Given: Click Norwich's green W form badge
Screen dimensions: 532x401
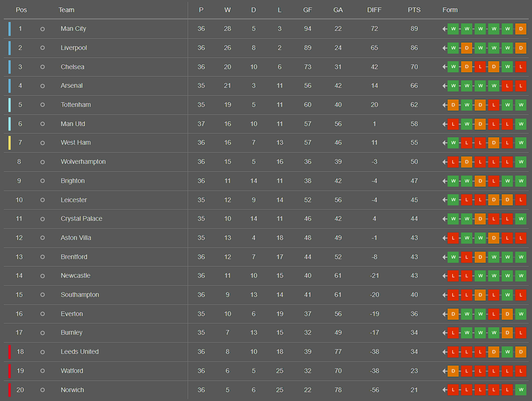Looking at the screenshot, I should (521, 390).
